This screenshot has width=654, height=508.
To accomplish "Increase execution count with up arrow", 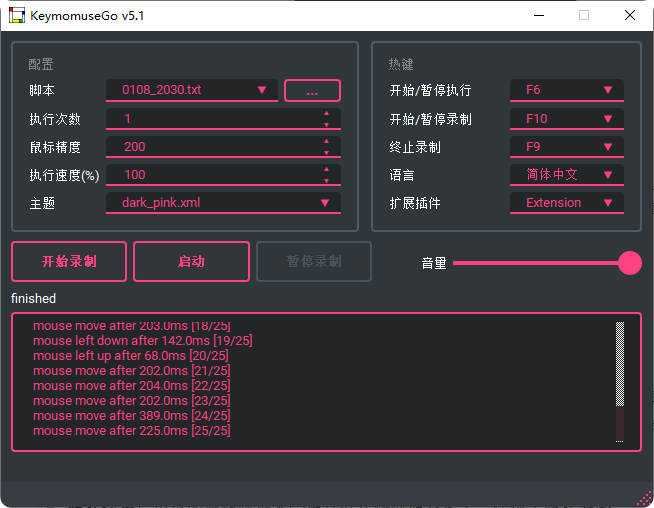I will (326, 113).
